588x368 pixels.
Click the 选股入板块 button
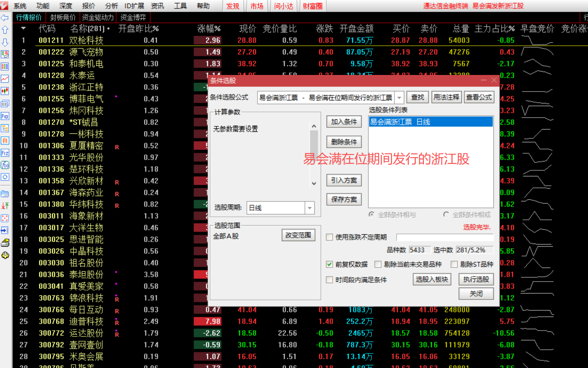(432, 279)
